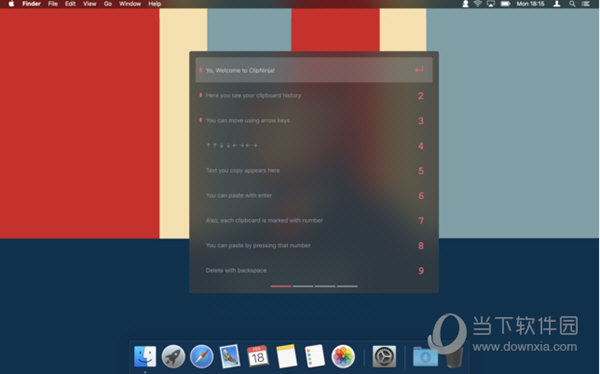Open the Wi-Fi status menu
This screenshot has width=600, height=374.
coord(478,4)
